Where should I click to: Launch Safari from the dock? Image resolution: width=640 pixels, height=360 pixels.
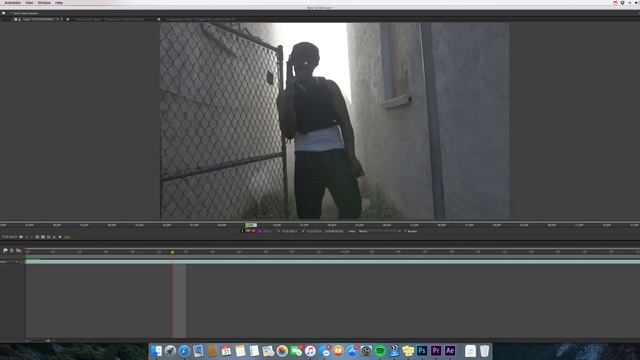tap(184, 351)
